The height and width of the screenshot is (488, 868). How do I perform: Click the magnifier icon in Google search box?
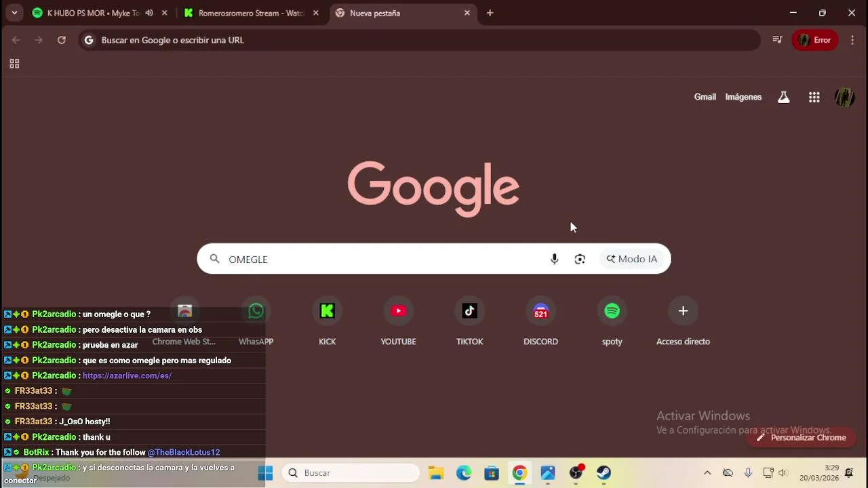(x=214, y=259)
